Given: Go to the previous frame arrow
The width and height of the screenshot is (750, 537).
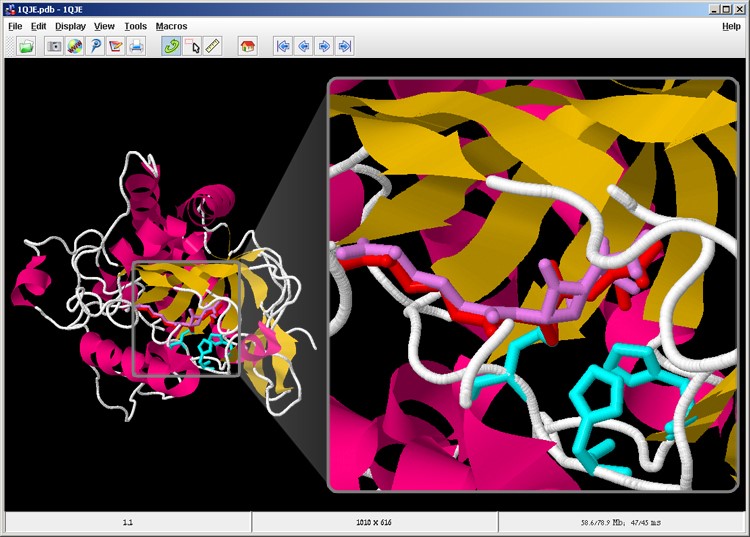Looking at the screenshot, I should 303,46.
